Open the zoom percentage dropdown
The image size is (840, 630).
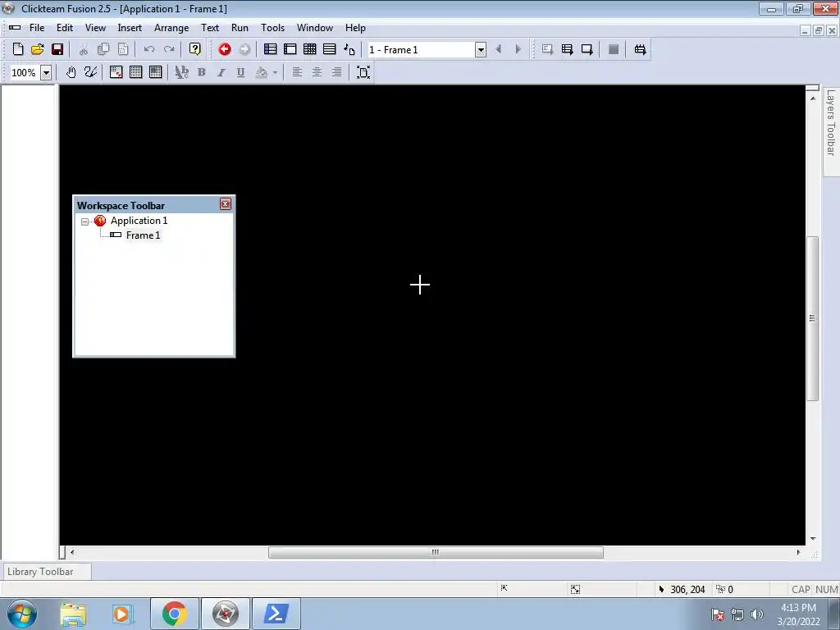click(46, 72)
